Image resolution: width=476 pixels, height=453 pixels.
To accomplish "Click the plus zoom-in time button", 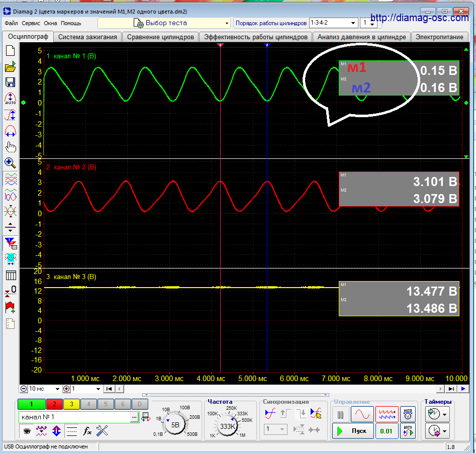I will tap(66, 389).
